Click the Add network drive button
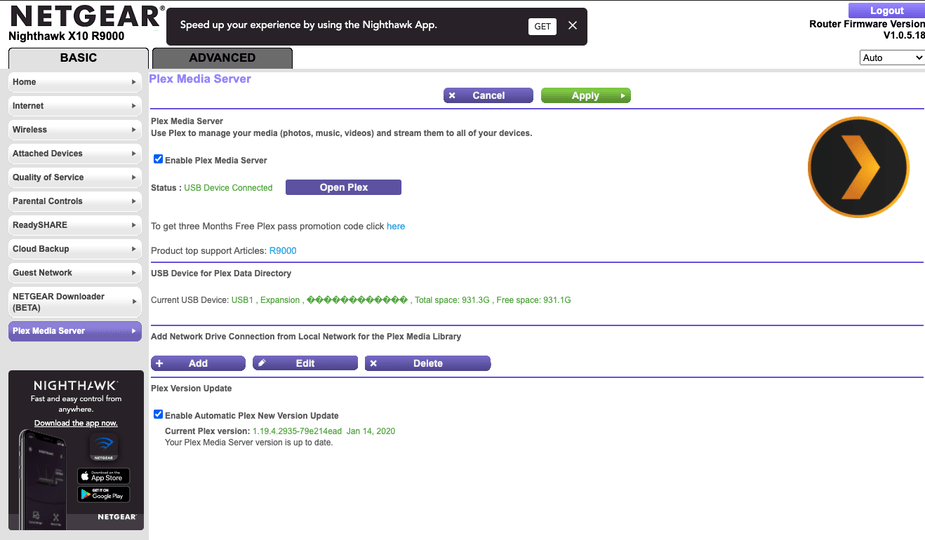Image resolution: width=925 pixels, height=540 pixels. (x=198, y=364)
